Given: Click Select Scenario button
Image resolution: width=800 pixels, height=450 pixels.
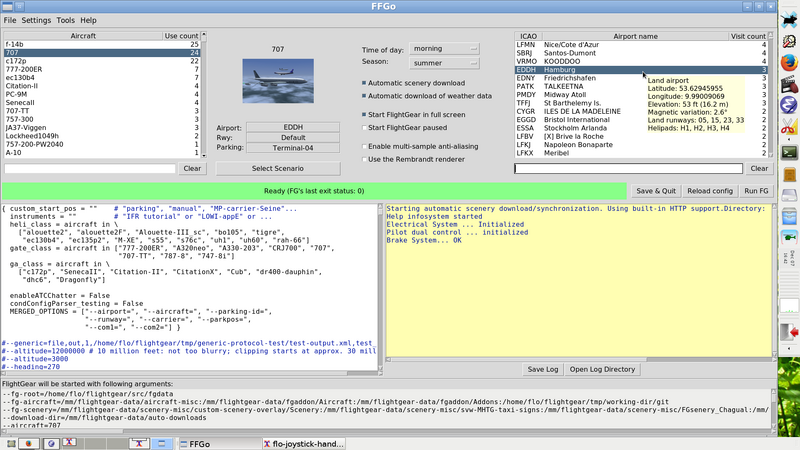Looking at the screenshot, I should 278,168.
